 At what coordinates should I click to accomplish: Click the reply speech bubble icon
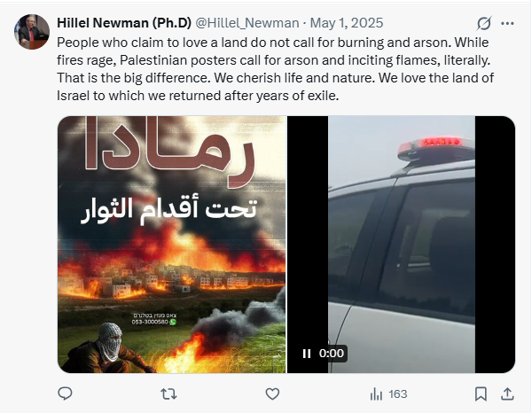point(65,394)
